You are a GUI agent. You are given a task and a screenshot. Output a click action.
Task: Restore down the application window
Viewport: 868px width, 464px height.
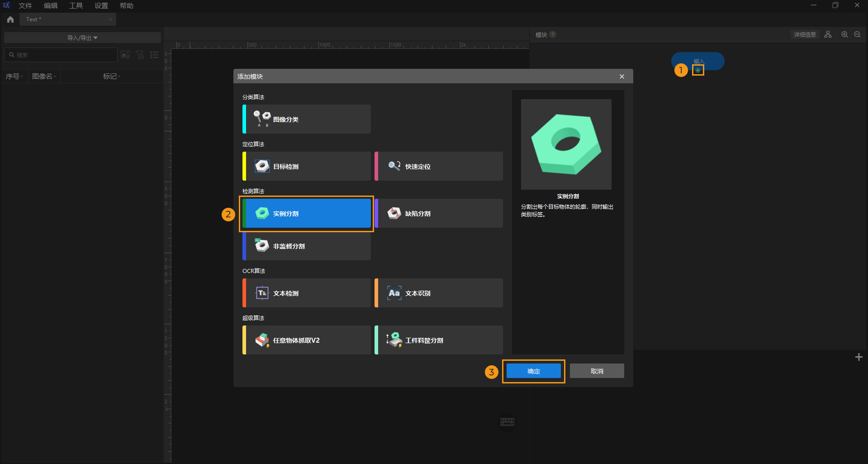coord(835,5)
